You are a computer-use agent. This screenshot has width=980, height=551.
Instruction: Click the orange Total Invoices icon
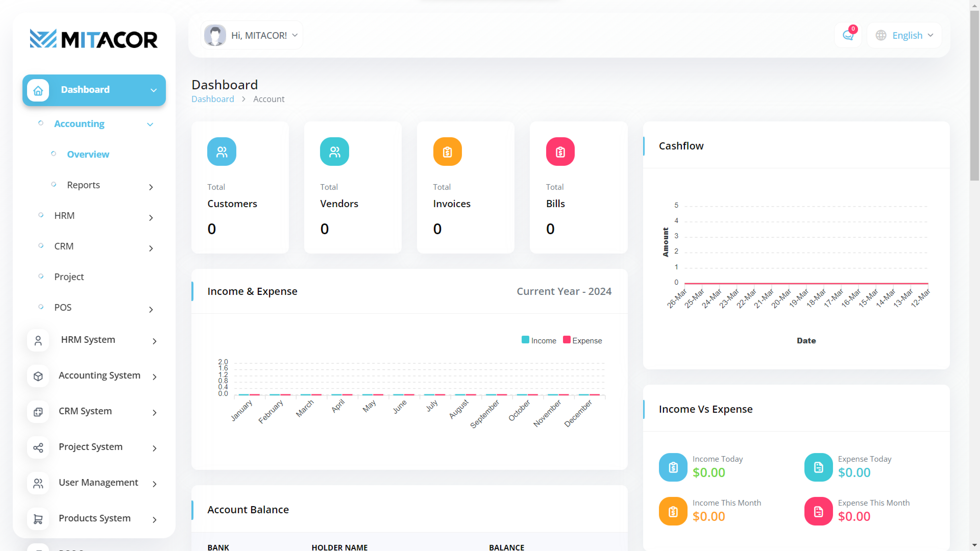click(447, 152)
